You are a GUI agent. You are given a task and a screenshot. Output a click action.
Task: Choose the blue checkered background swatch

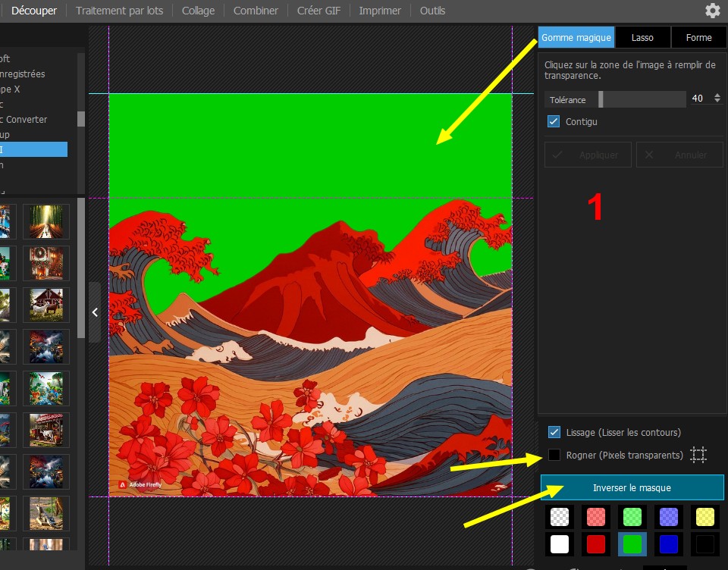coord(669,517)
